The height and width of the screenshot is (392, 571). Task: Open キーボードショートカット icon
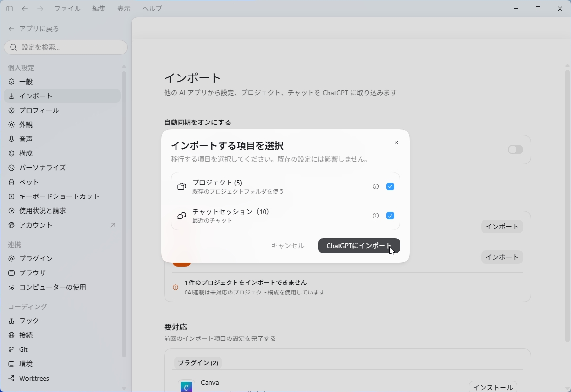click(x=11, y=196)
